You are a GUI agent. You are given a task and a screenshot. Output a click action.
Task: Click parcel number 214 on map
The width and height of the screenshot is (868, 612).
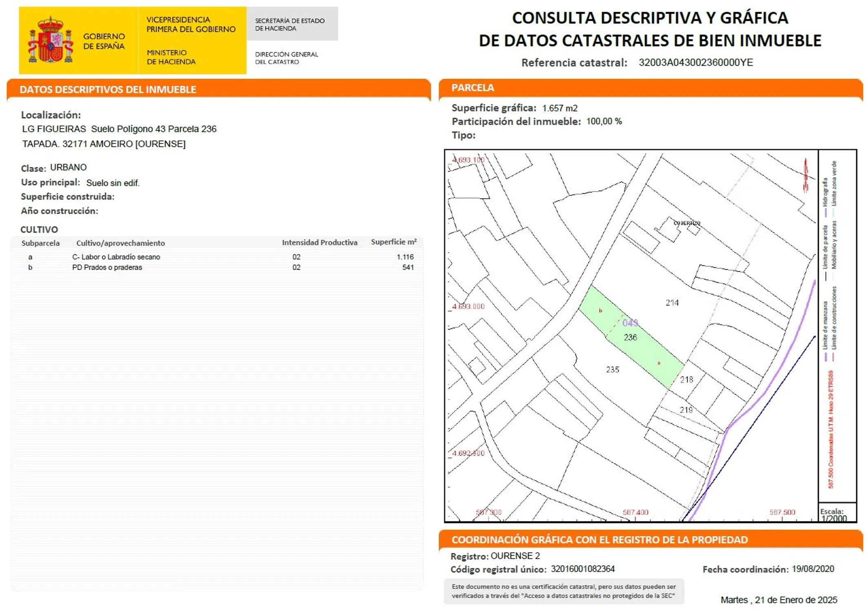click(x=672, y=303)
